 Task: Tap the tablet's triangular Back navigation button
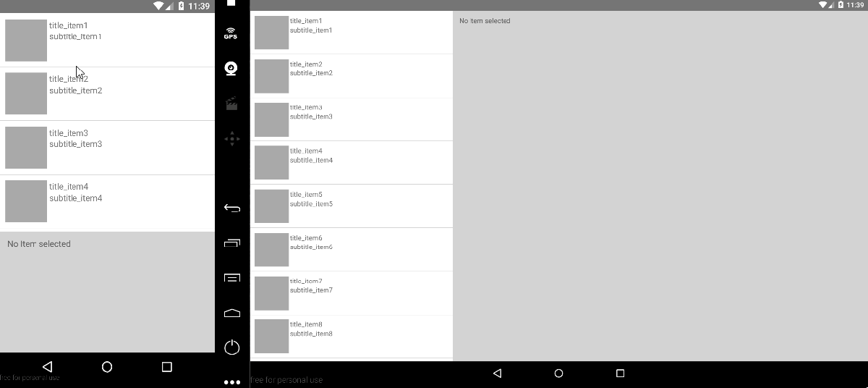[x=497, y=374]
